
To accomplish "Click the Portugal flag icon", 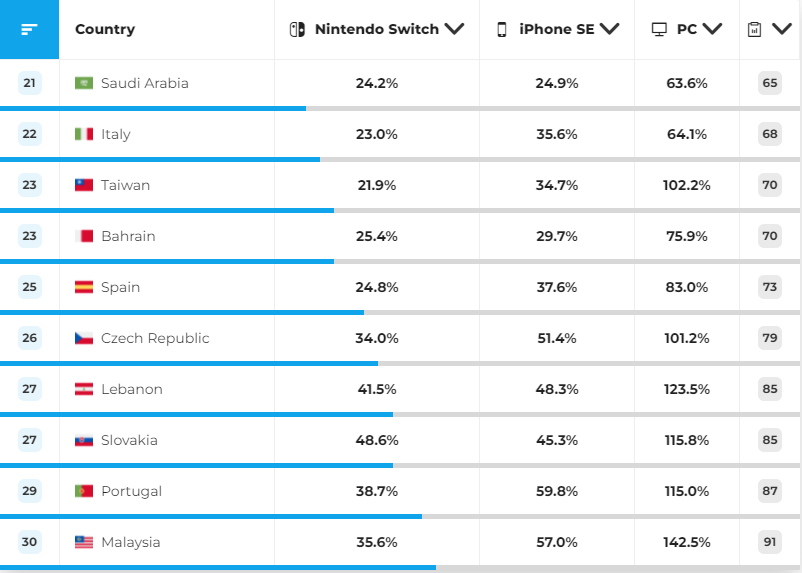I will pos(84,491).
